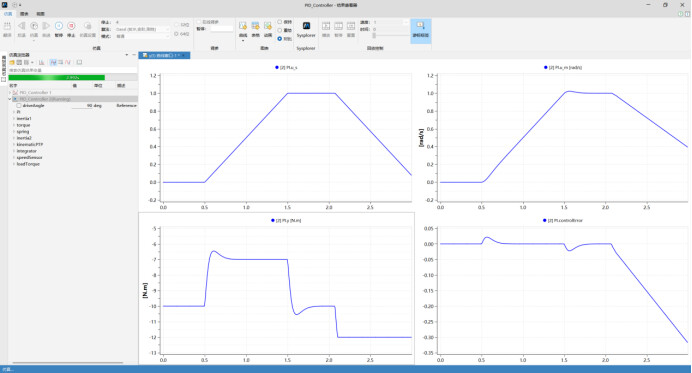Collapse the running PID_Controller result node
692x373 pixels.
10,99
